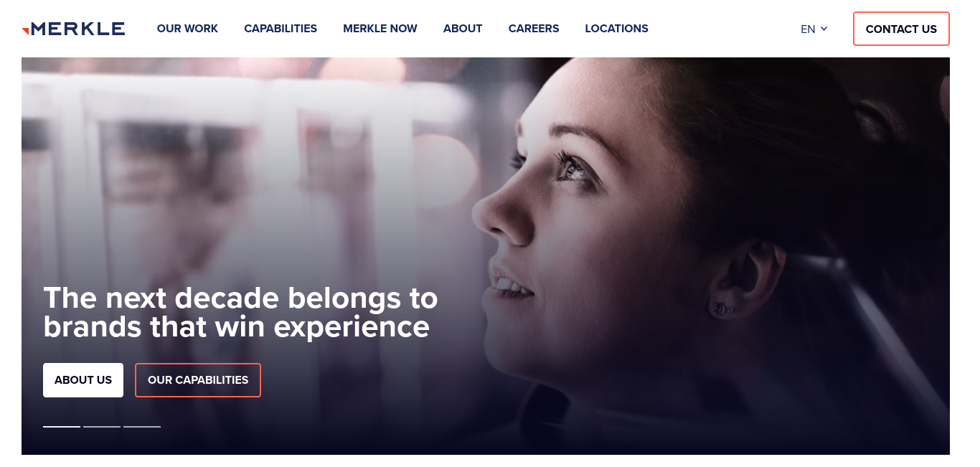Expand the EN language selector

click(x=814, y=29)
